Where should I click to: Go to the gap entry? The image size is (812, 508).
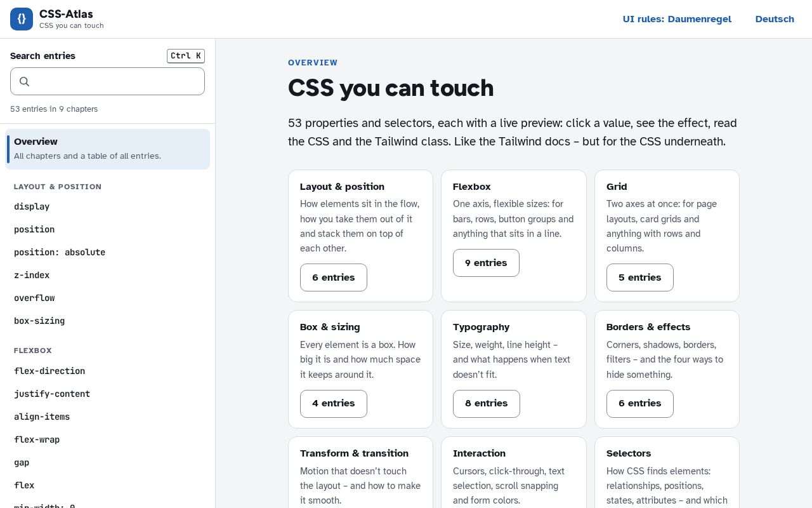[x=107, y=462]
